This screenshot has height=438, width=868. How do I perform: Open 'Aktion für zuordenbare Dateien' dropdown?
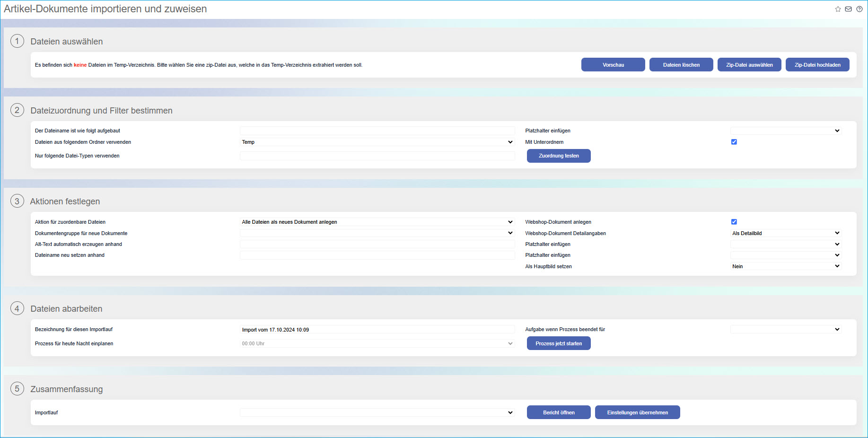[377, 222]
